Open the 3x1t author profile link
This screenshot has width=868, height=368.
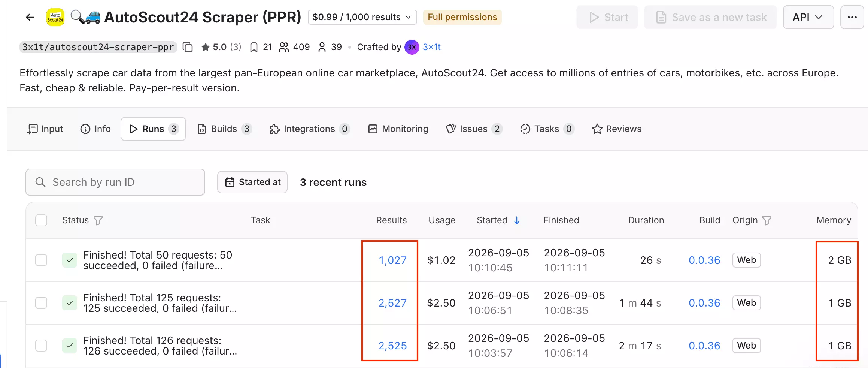click(x=432, y=47)
